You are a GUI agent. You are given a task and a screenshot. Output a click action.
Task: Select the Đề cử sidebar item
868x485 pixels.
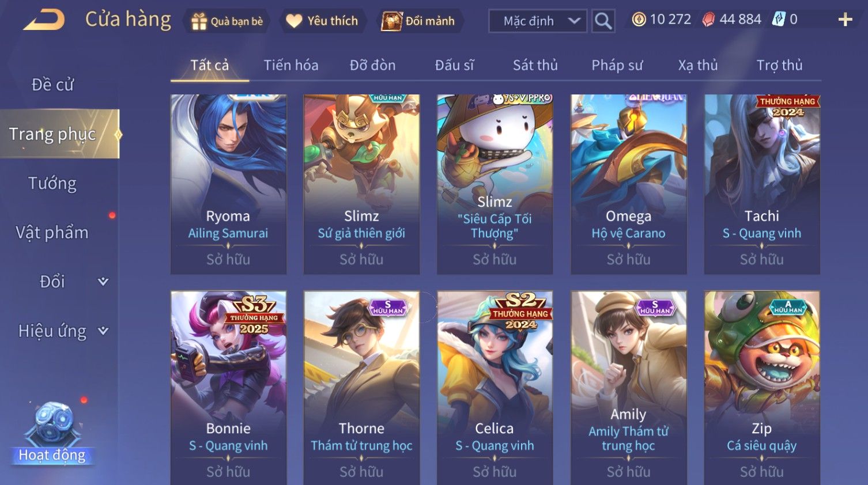[52, 85]
